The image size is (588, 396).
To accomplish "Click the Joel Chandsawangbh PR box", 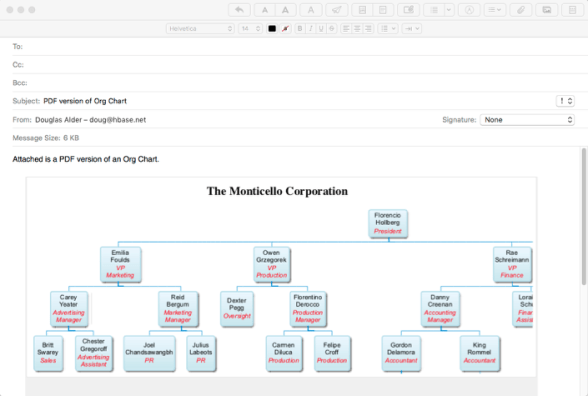I will (149, 353).
